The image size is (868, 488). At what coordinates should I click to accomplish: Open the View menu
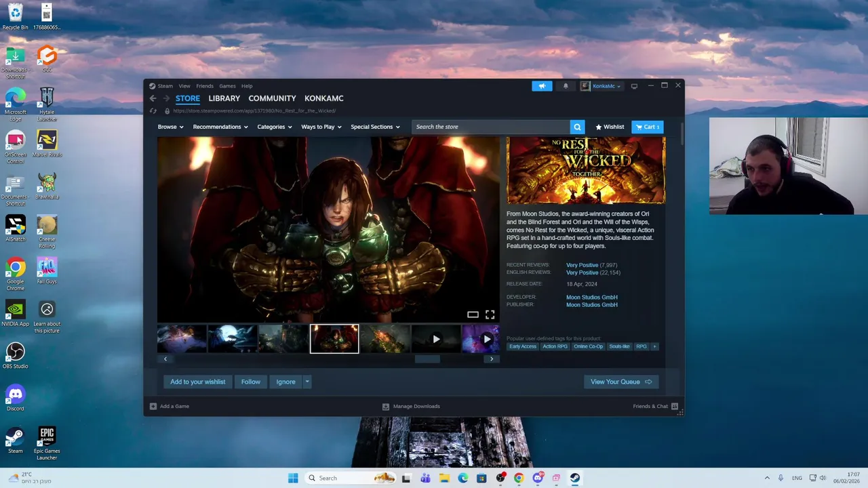pos(184,86)
